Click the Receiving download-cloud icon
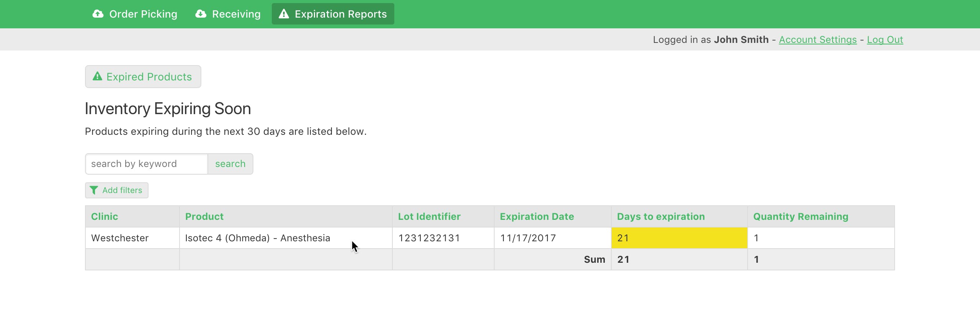 tap(201, 14)
